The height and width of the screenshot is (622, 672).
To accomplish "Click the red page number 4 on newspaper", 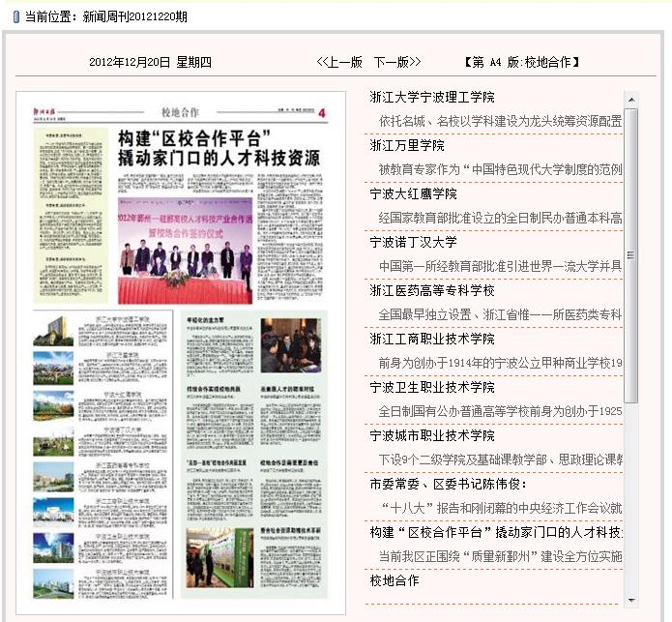I will [322, 113].
